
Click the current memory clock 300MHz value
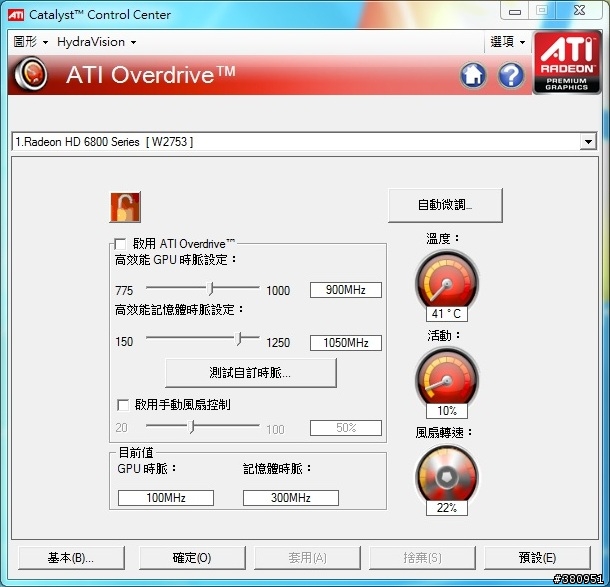point(291,498)
